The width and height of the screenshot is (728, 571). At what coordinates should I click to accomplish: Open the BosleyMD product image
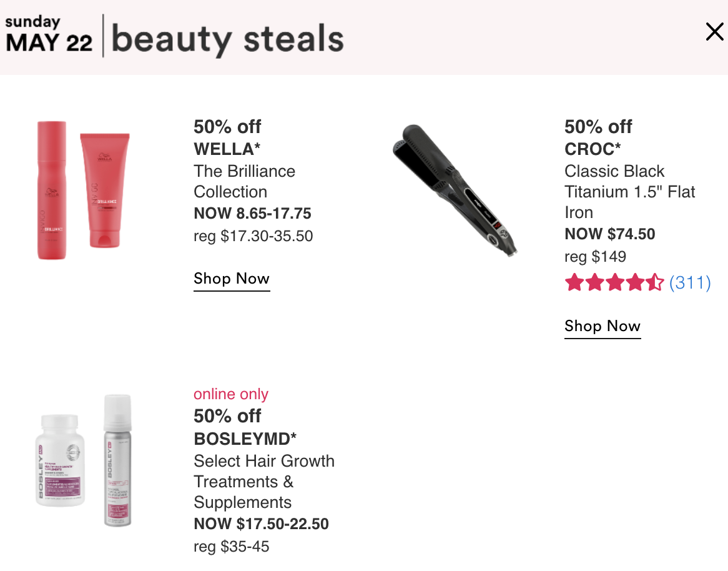pyautogui.click(x=84, y=460)
